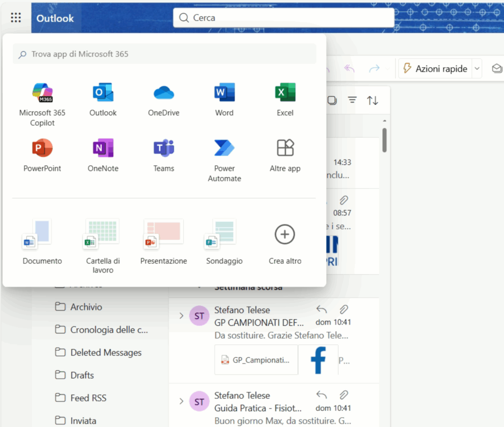Click the Azioni rapide button
504x427 pixels.
435,68
